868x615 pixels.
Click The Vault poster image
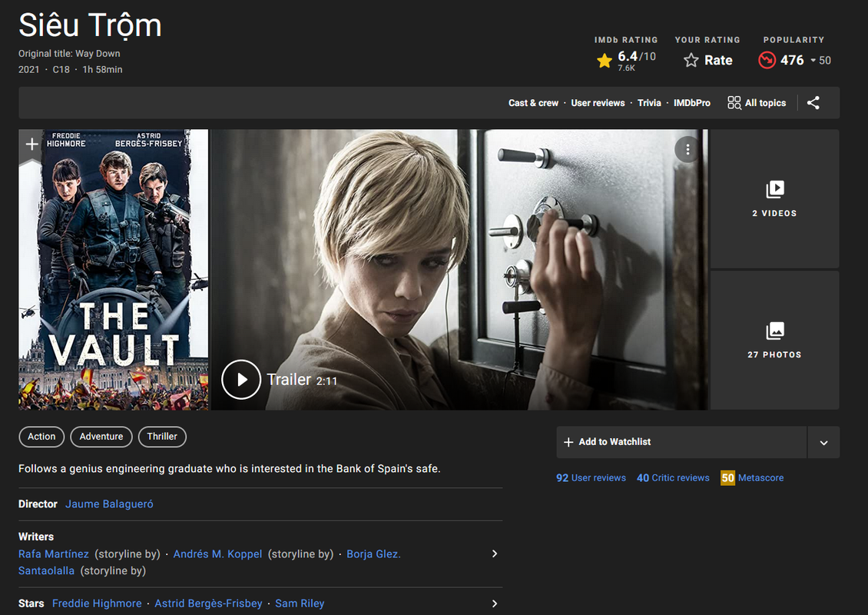(x=114, y=270)
